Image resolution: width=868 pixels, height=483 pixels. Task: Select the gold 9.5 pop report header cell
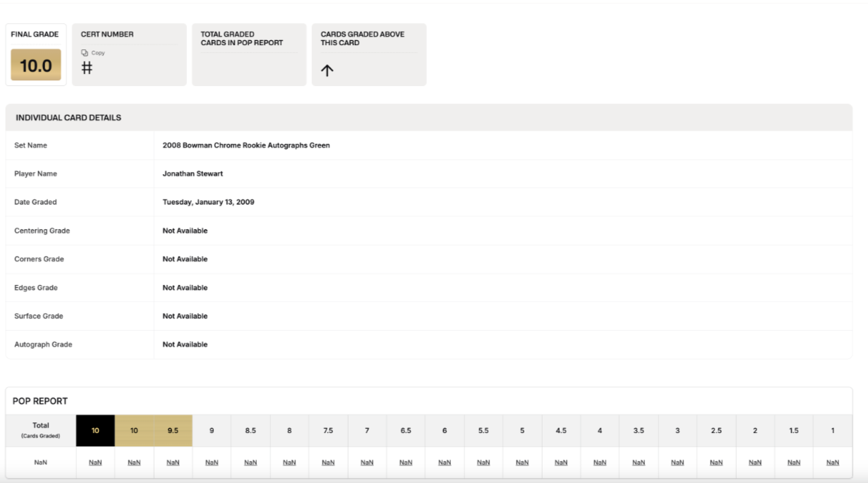pos(173,430)
